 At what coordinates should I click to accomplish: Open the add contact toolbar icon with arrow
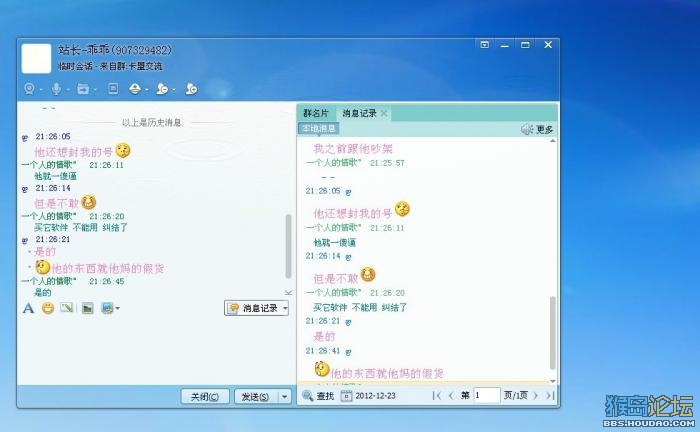pos(162,89)
